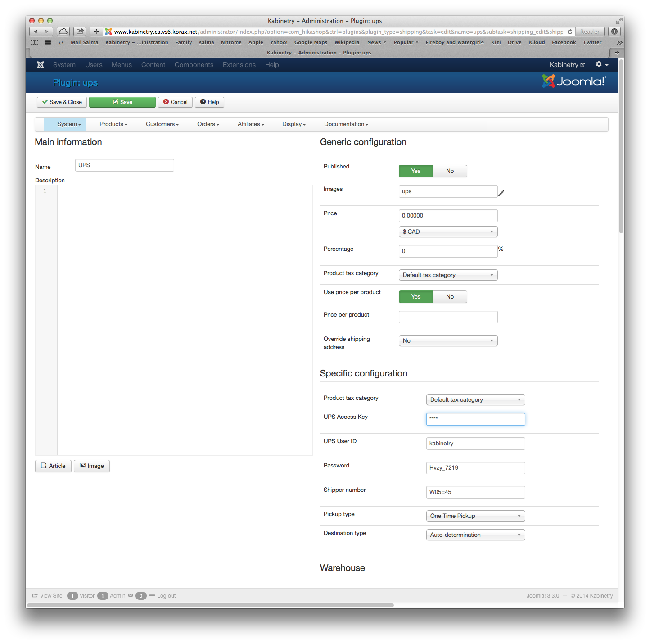Click the View Site link in the footer
Screen dimensions: 650x644
pos(47,596)
